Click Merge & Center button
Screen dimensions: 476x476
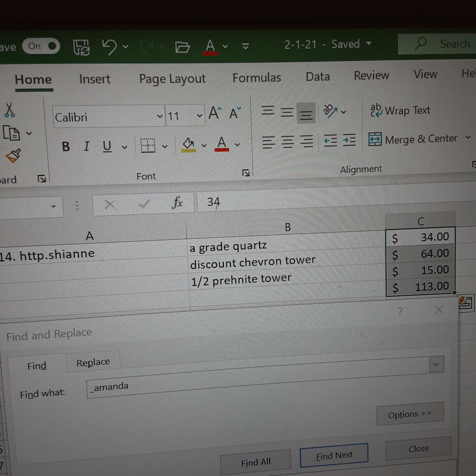(413, 139)
